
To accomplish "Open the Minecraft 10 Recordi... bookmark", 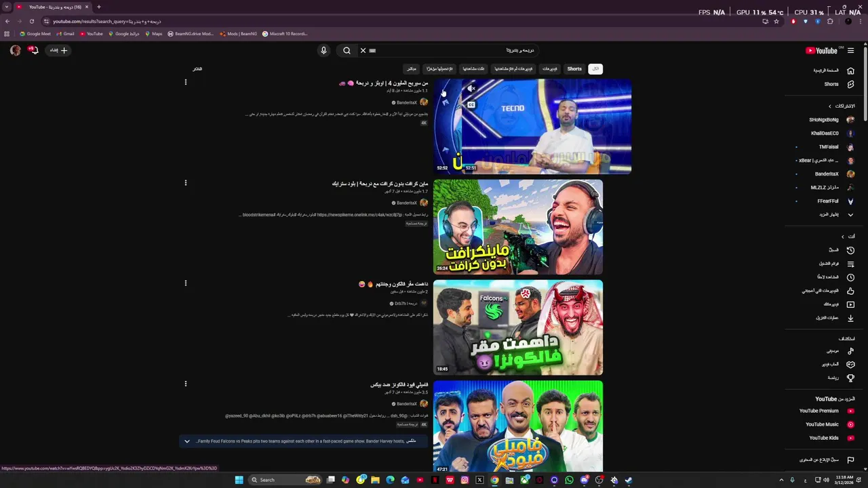I will 285,33.
